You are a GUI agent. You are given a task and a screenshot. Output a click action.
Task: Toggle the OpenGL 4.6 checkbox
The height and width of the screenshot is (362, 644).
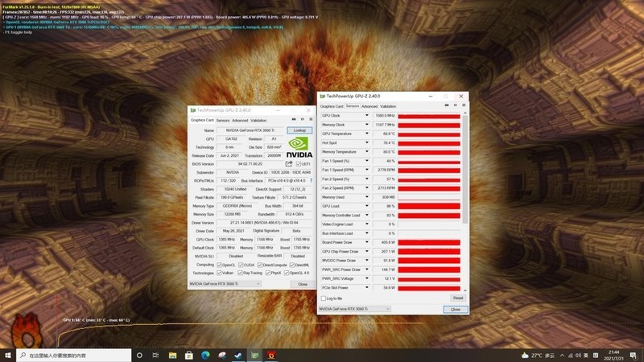pyautogui.click(x=287, y=273)
